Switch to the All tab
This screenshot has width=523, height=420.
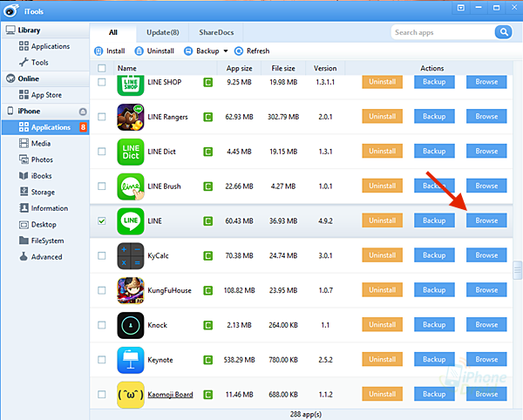pos(113,32)
